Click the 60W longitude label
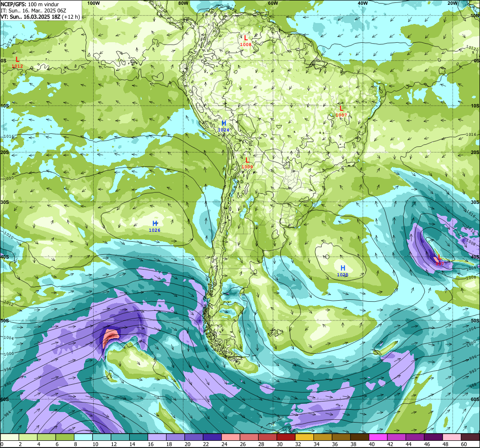This screenshot has height=448, width=480. [x=273, y=3]
